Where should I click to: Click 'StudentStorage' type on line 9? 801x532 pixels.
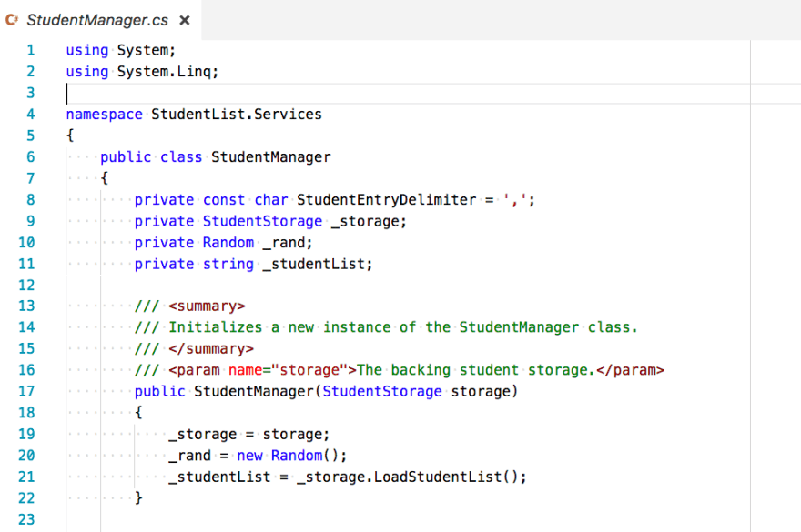(x=262, y=221)
